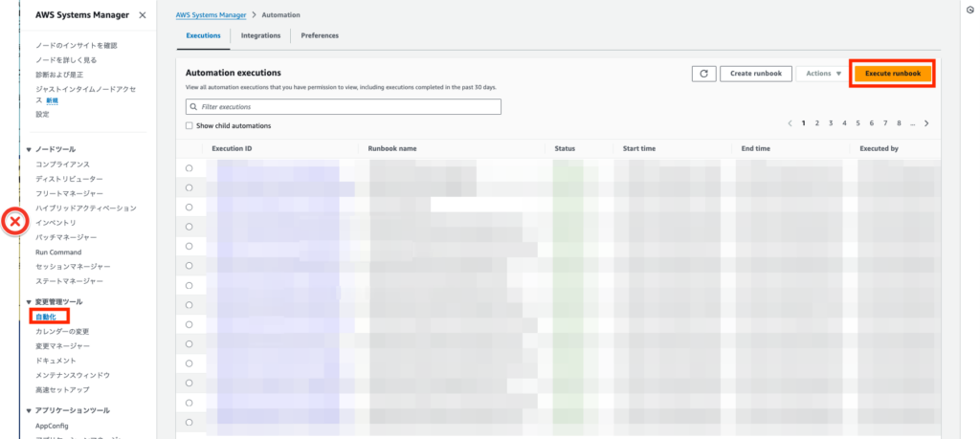980x439 pixels.
Task: Go to the previous page of executions
Action: 790,123
